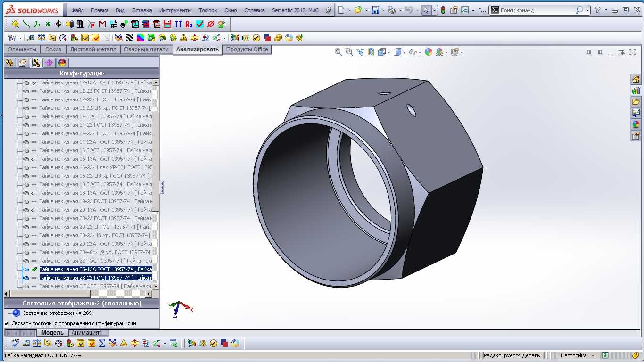This screenshot has width=644, height=362.
Task: Click the Edit Appearance color sphere
Action: coord(428,52)
